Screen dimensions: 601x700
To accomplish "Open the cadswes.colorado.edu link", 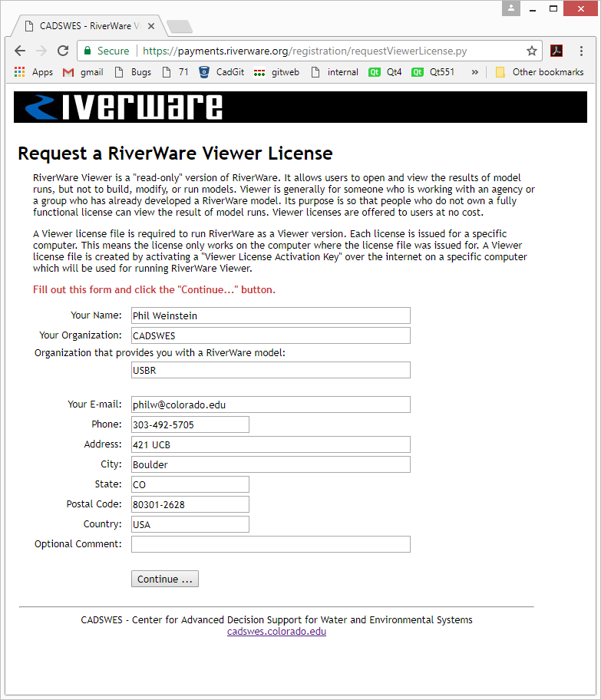I will point(276,632).
